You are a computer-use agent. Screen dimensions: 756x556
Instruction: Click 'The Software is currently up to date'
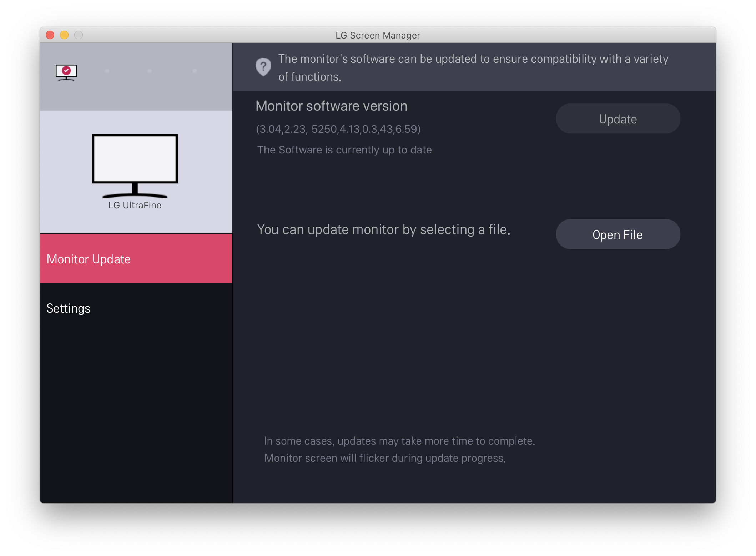coord(344,150)
